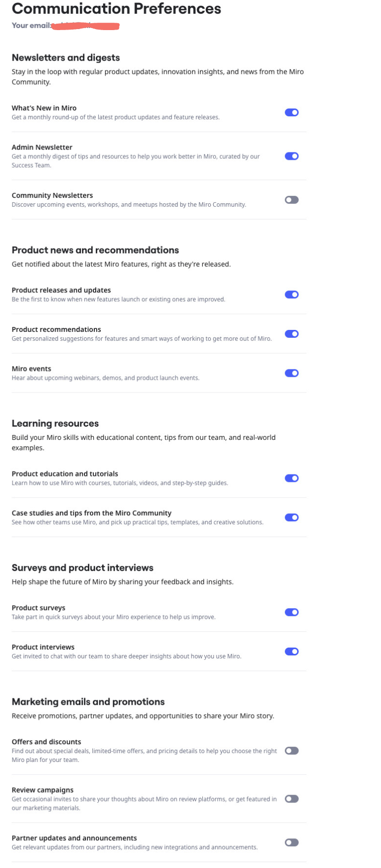Screen dimensions: 381x868
Task: Switch off Product recommendations emails
Action: [x=291, y=334]
